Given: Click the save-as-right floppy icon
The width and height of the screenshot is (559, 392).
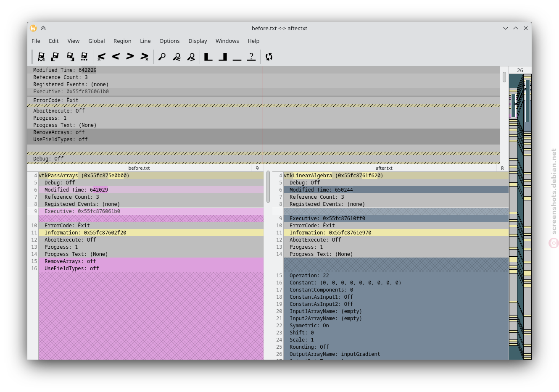Looking at the screenshot, I should [70, 56].
